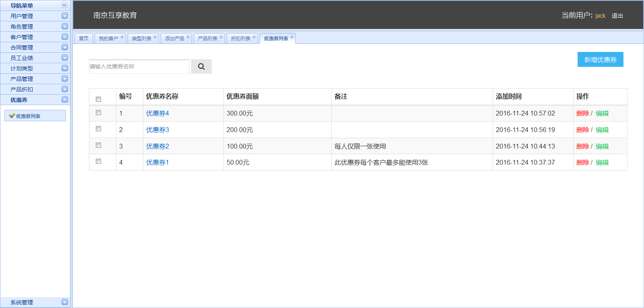Click the magnifier search button
The width and height of the screenshot is (644, 308).
click(201, 66)
